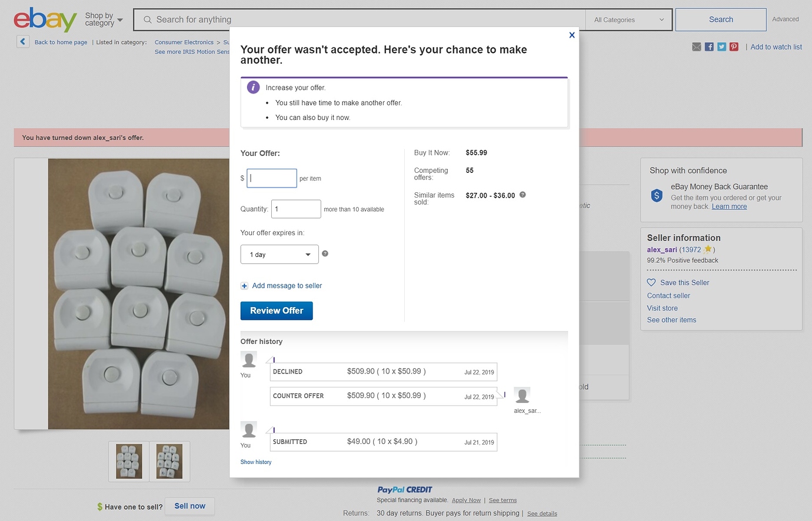
Task: Click in the offer price input field
Action: pyautogui.click(x=272, y=178)
